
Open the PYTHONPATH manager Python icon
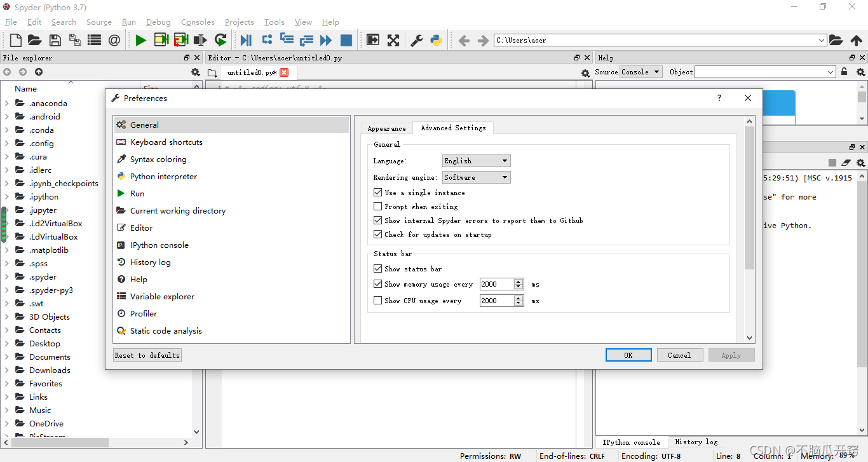436,40
